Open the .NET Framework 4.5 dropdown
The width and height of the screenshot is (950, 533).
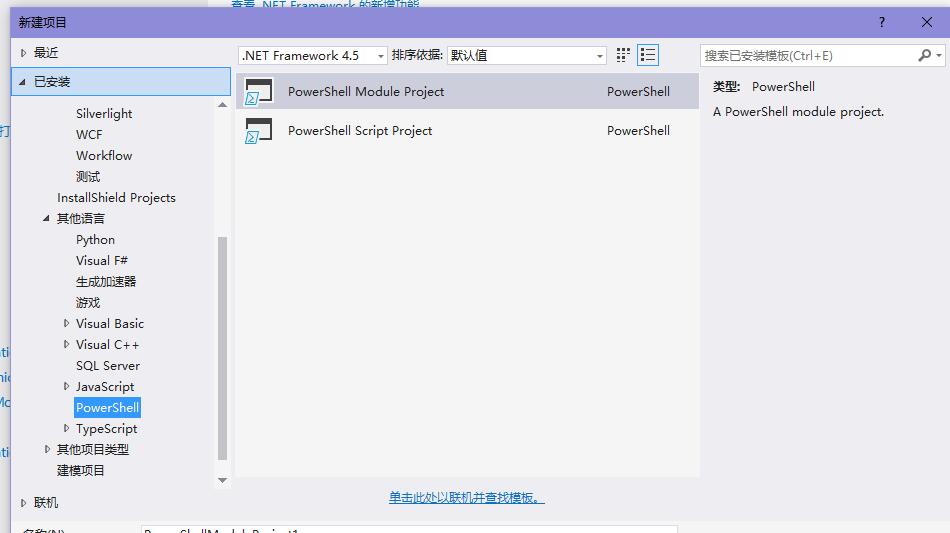313,56
